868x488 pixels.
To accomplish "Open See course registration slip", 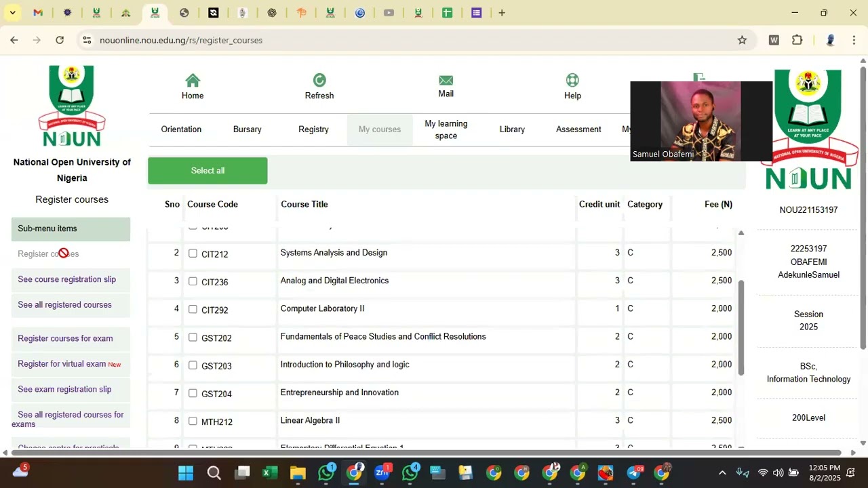I will (66, 279).
